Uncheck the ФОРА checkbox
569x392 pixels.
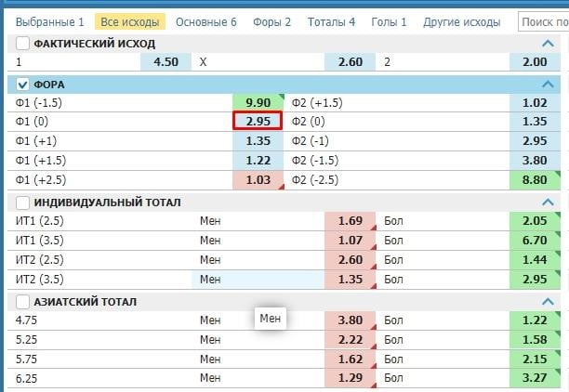coord(23,85)
